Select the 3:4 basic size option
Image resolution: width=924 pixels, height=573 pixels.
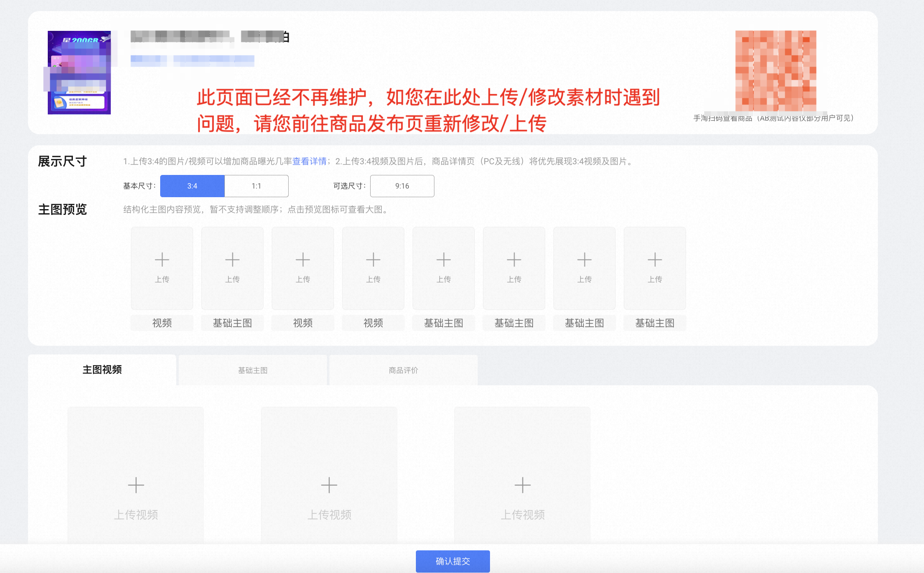(x=192, y=186)
